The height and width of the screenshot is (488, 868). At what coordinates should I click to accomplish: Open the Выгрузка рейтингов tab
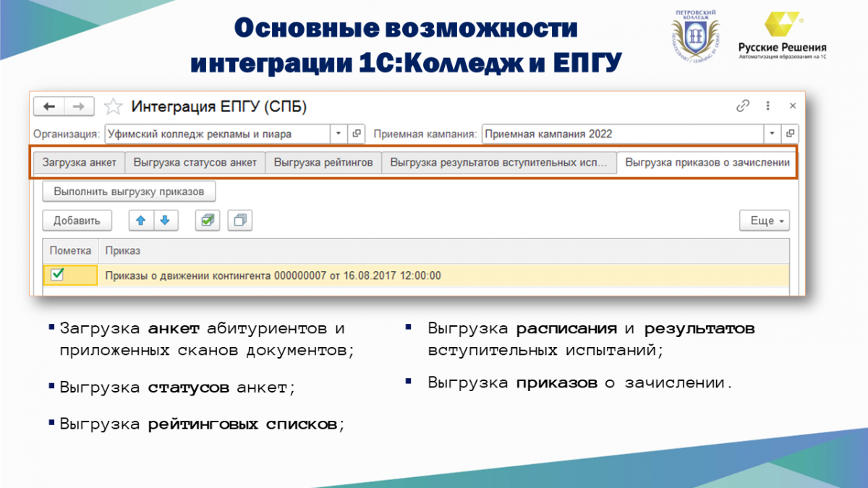pyautogui.click(x=323, y=163)
